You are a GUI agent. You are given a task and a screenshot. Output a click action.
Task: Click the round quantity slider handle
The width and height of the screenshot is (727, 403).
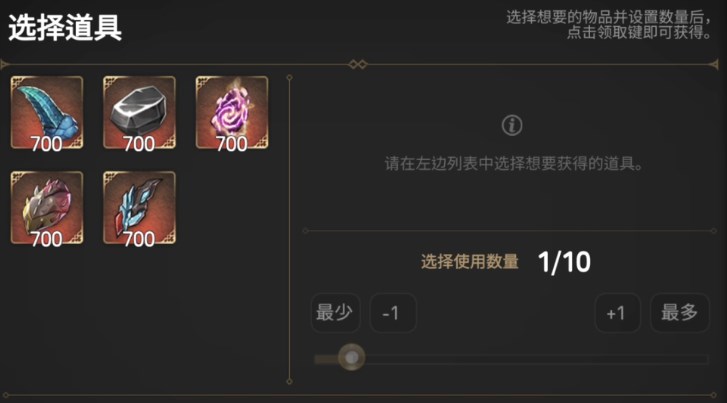tap(351, 357)
